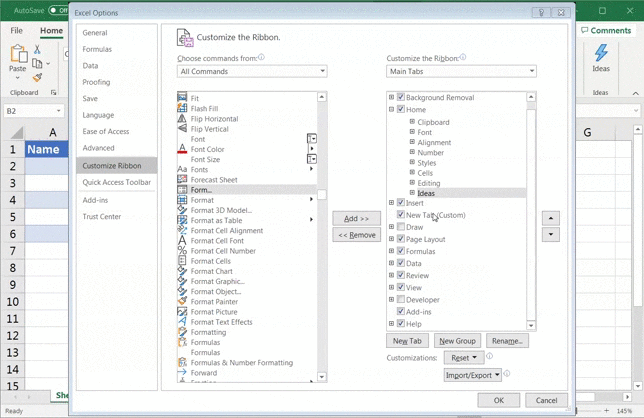
Task: Click the Fit command icon
Action: pyautogui.click(x=182, y=98)
